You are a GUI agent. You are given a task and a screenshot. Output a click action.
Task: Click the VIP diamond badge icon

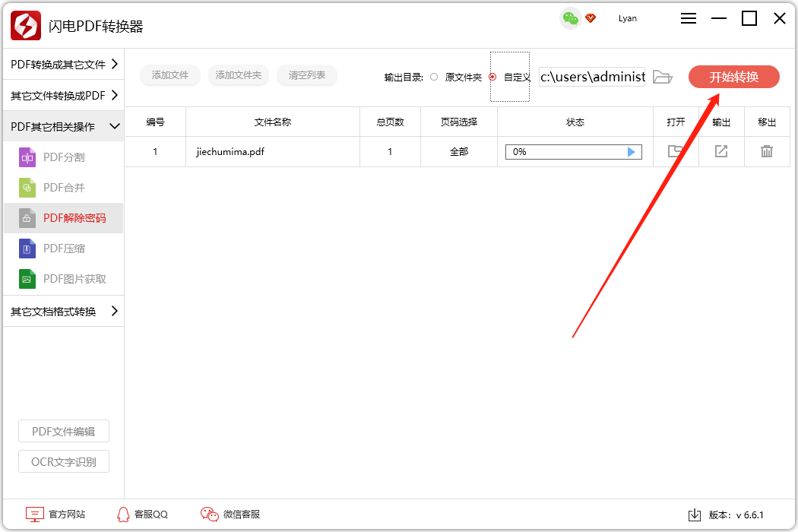tap(591, 18)
